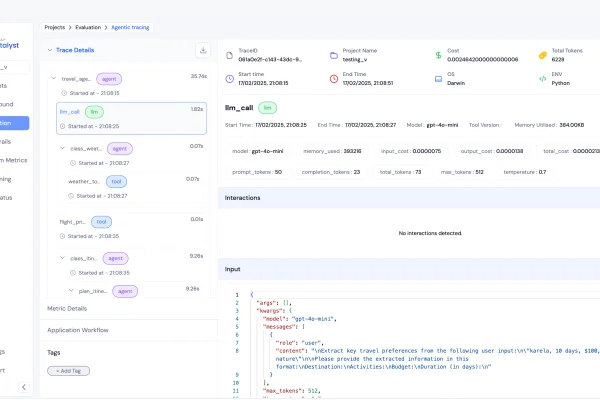Viewport: 600px width, 400px height.
Task: Open Agentic tracing breadcrumb
Action: 130,27
